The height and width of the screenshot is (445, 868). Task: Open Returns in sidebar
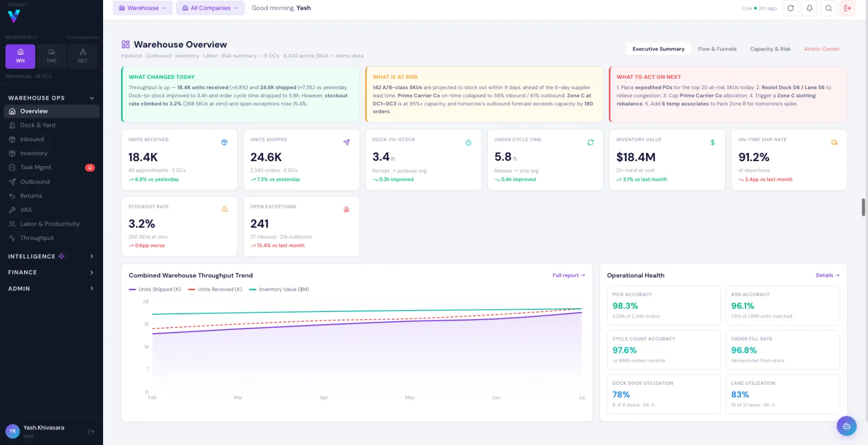[x=52, y=196]
